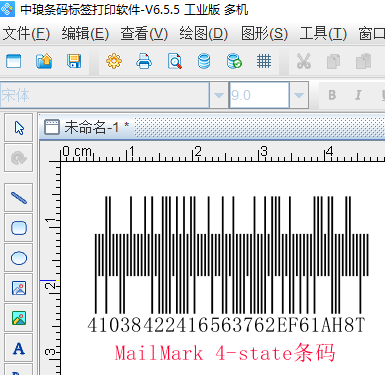Select the 未命名-1 document tab
The height and width of the screenshot is (375, 385).
pyautogui.click(x=87, y=127)
